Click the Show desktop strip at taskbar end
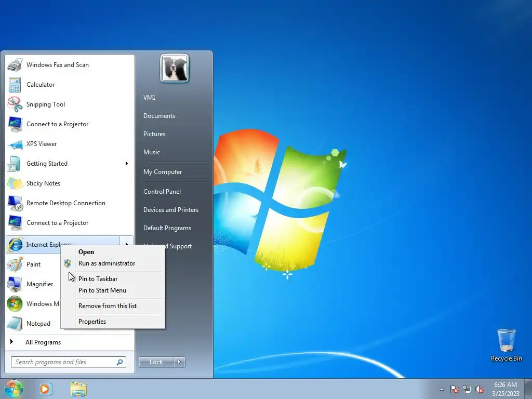Screen dimensions: 532x399 [x=528, y=389]
